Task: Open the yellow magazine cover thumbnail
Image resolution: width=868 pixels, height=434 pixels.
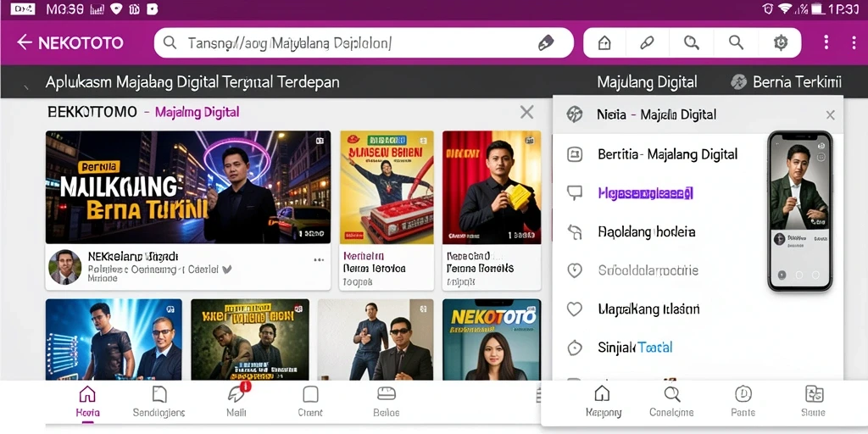Action: (x=387, y=187)
